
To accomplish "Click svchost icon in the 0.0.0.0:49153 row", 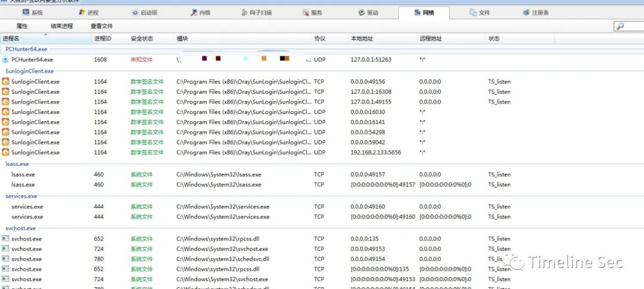I will pos(5,249).
